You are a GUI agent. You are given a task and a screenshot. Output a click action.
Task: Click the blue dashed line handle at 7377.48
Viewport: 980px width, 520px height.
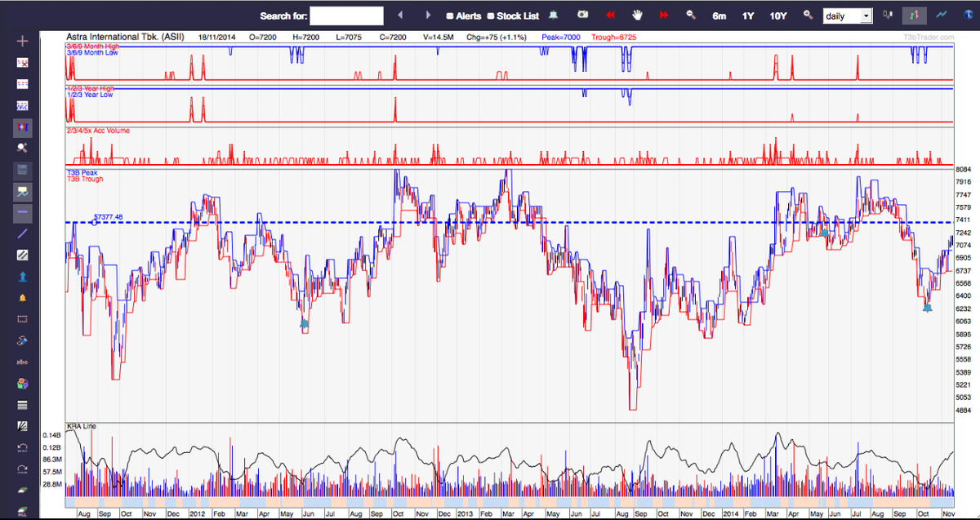pyautogui.click(x=94, y=222)
